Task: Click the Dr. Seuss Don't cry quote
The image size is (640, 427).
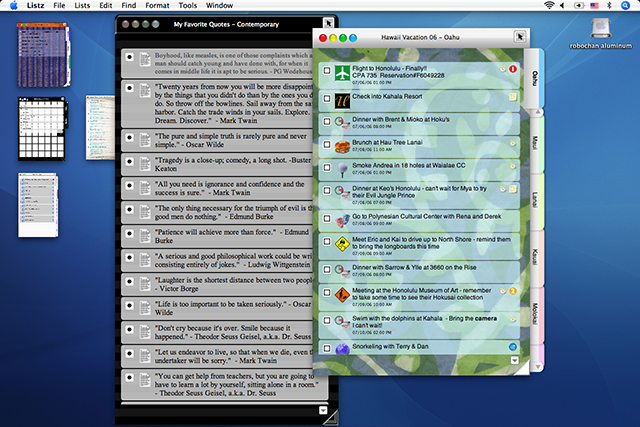Action: (233, 332)
